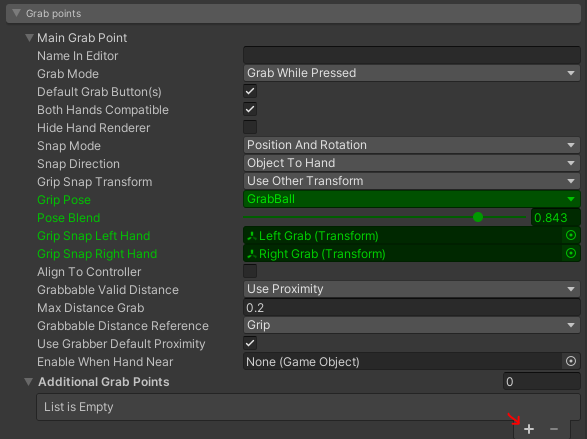The width and height of the screenshot is (587, 439).
Task: Collapse the Additional Grab Points foldout
Action: [x=28, y=381]
